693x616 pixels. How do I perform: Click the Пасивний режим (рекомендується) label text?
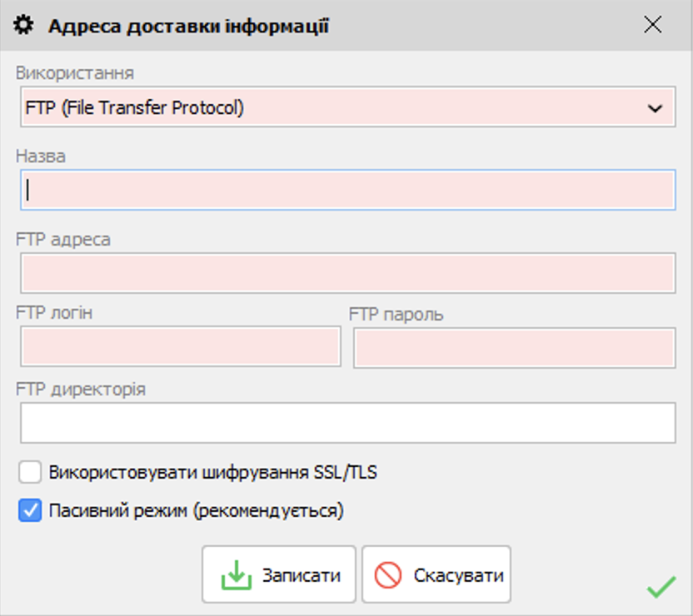pos(197,510)
